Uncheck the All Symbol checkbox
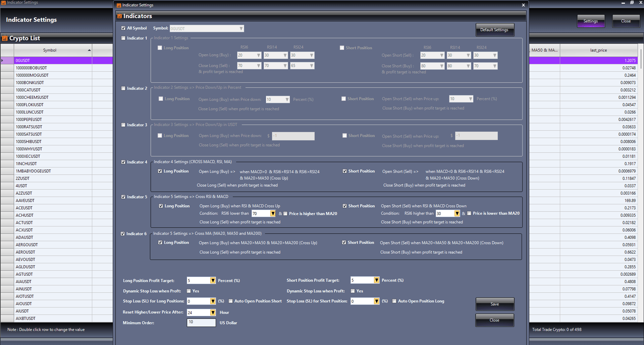The image size is (644, 345). (x=123, y=28)
